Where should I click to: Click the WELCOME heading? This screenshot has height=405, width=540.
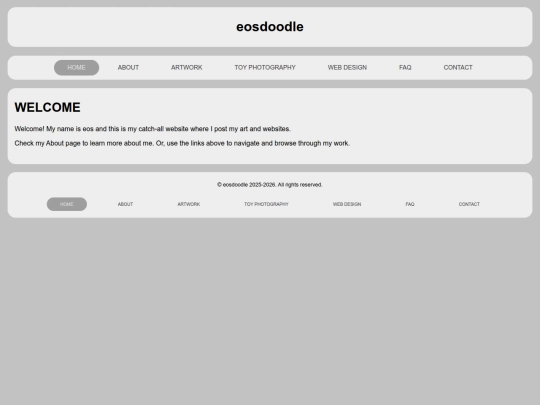[x=48, y=107]
